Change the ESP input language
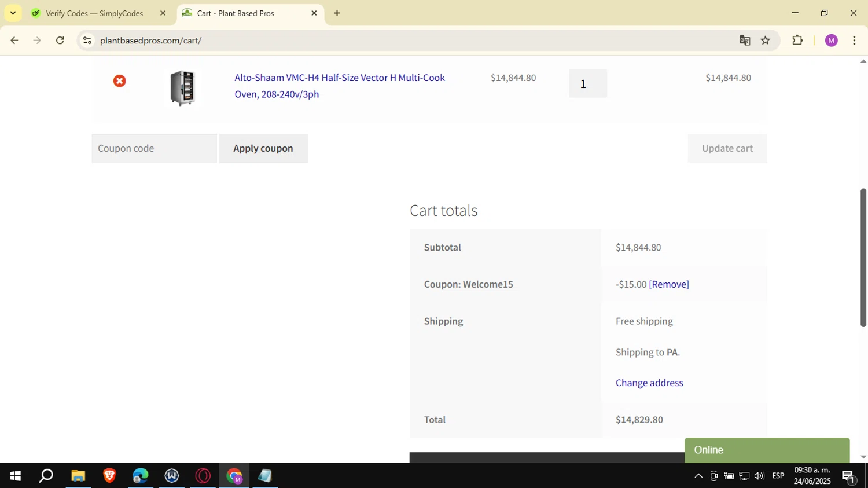Image resolution: width=868 pixels, height=488 pixels. point(778,476)
